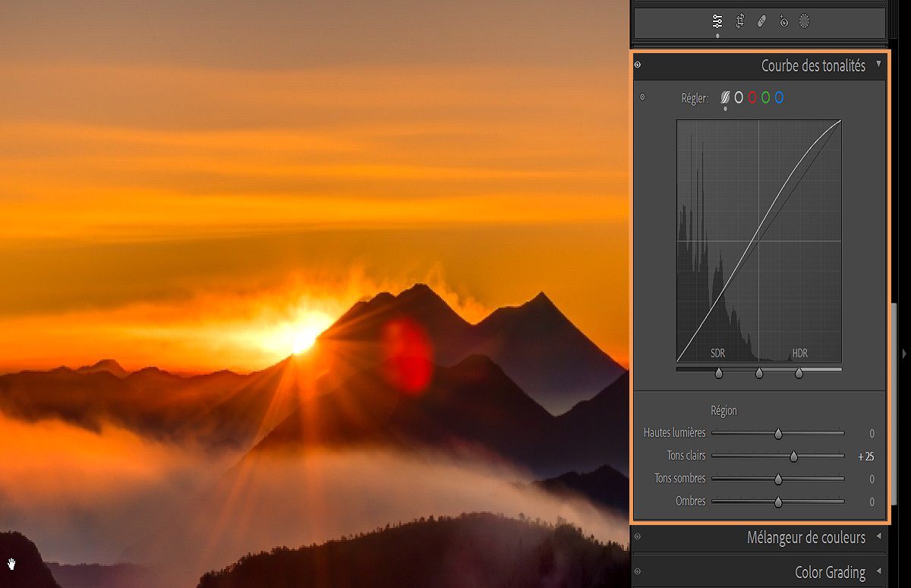Viewport: 911px width, 588px height.
Task: Click the Hautes lumières value 0
Action: [872, 434]
